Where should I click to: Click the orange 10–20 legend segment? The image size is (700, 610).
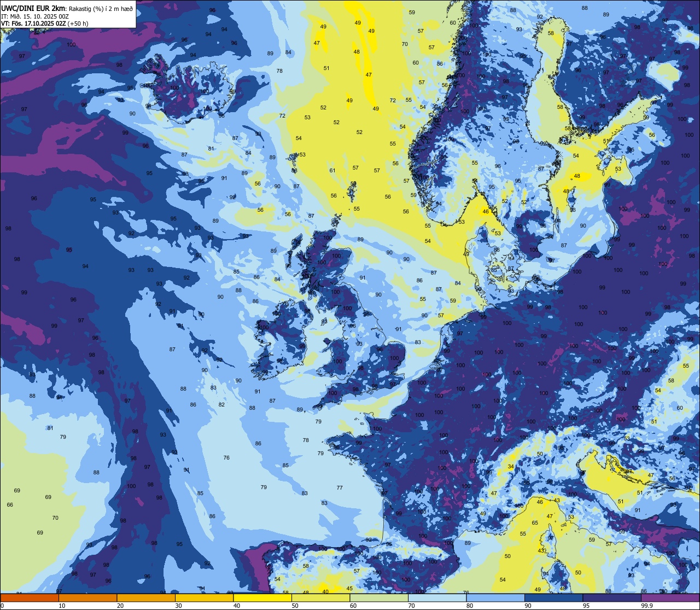[87, 597]
